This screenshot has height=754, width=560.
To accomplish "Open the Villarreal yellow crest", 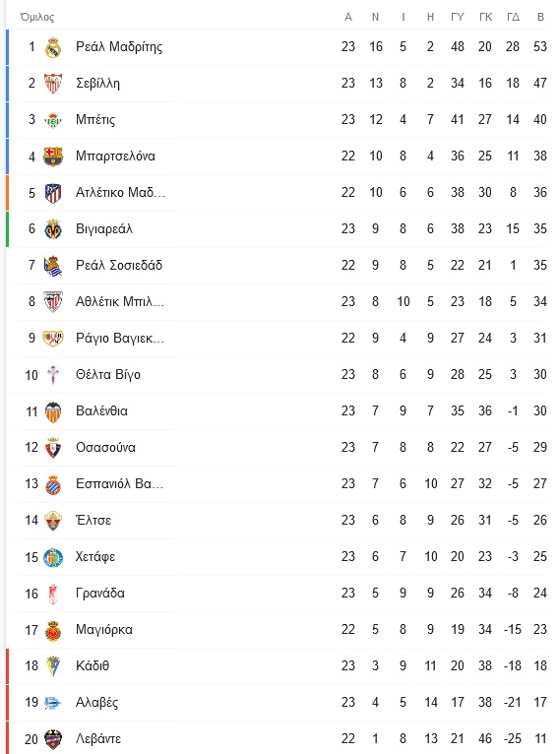I will (53, 229).
